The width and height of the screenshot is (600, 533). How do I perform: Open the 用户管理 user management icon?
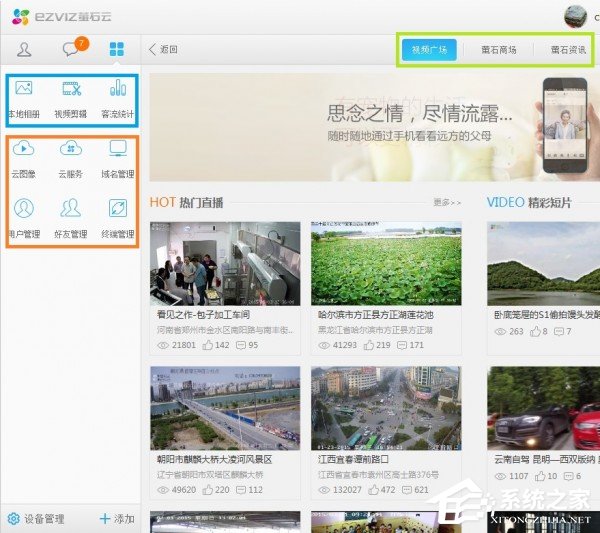tap(24, 218)
